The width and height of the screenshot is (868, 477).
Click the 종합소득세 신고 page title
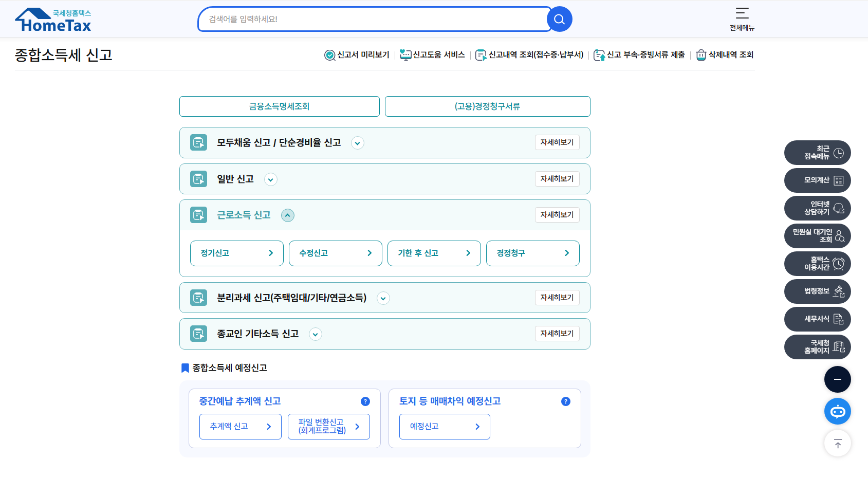(x=64, y=55)
